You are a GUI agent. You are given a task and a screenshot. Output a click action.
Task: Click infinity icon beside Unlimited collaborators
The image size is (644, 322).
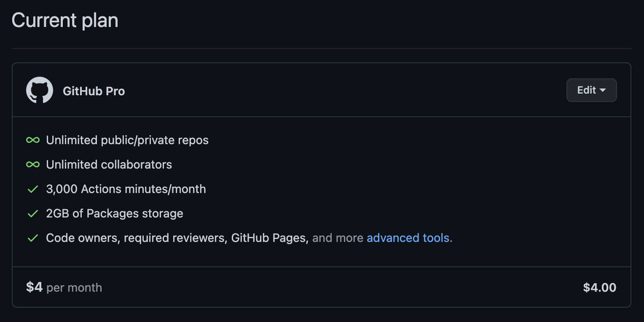click(x=33, y=164)
